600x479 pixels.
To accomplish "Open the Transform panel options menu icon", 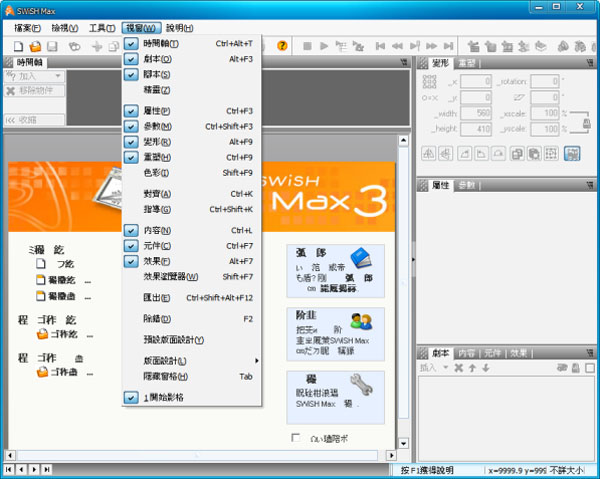I will pos(590,63).
